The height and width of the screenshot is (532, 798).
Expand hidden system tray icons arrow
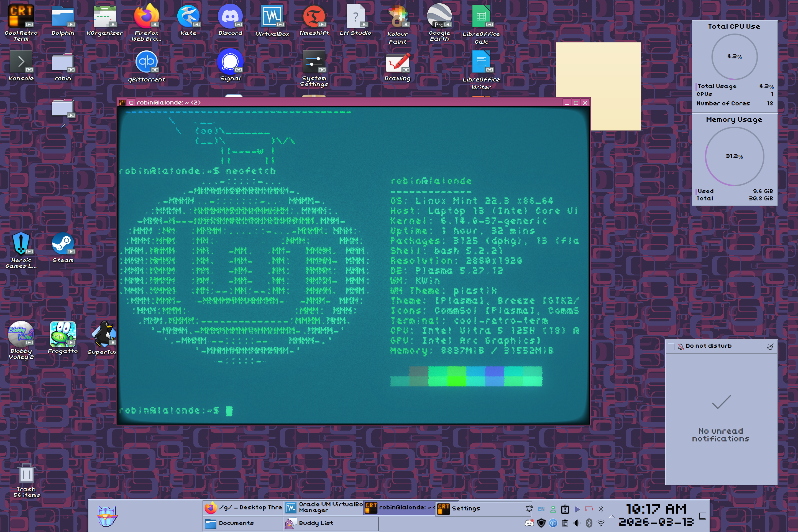click(x=612, y=516)
